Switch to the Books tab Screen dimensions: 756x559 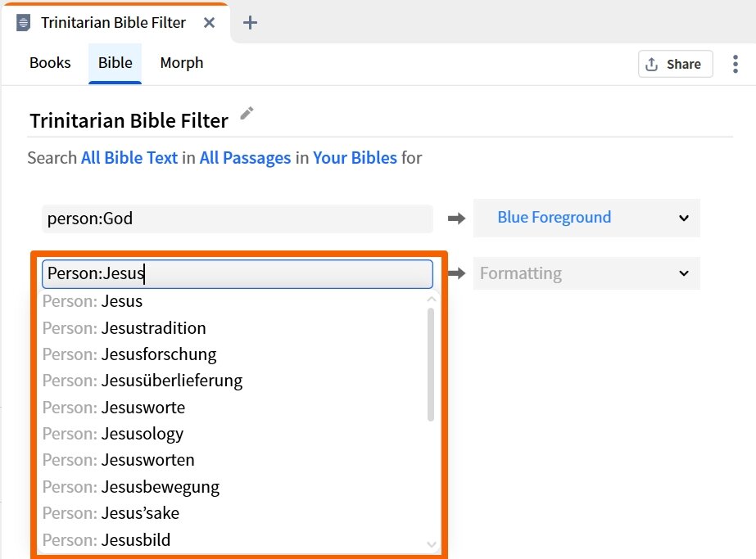tap(49, 63)
